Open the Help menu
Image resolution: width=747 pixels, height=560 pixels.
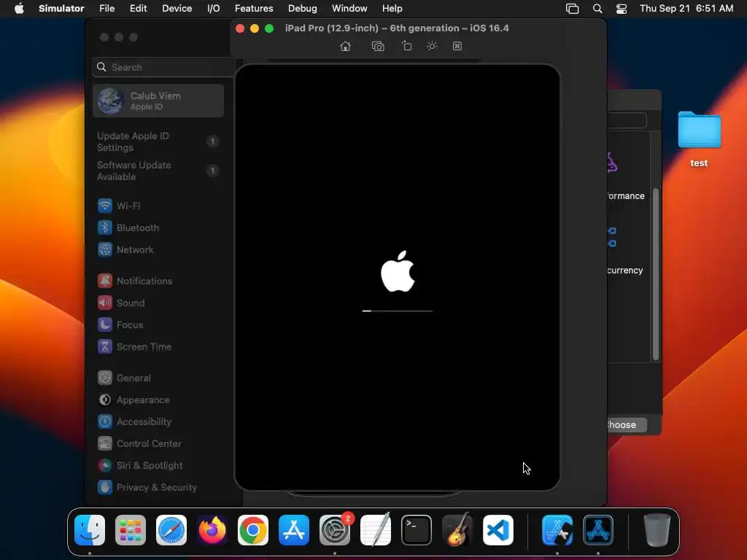click(392, 9)
